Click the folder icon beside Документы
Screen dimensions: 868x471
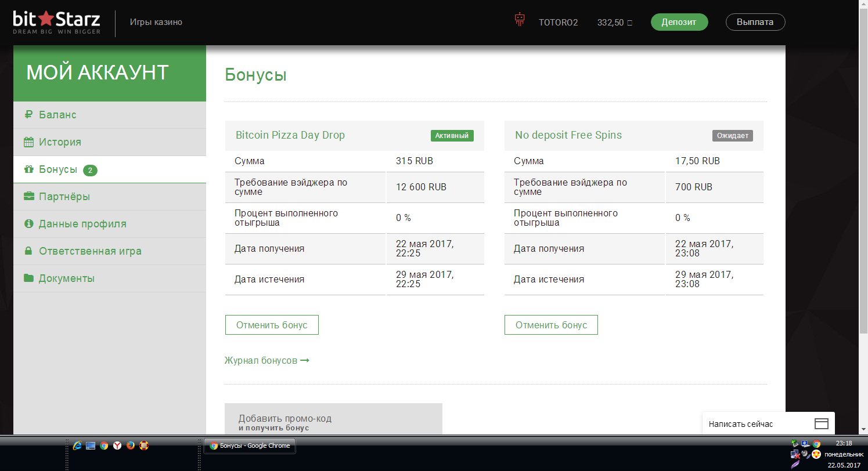tap(28, 278)
